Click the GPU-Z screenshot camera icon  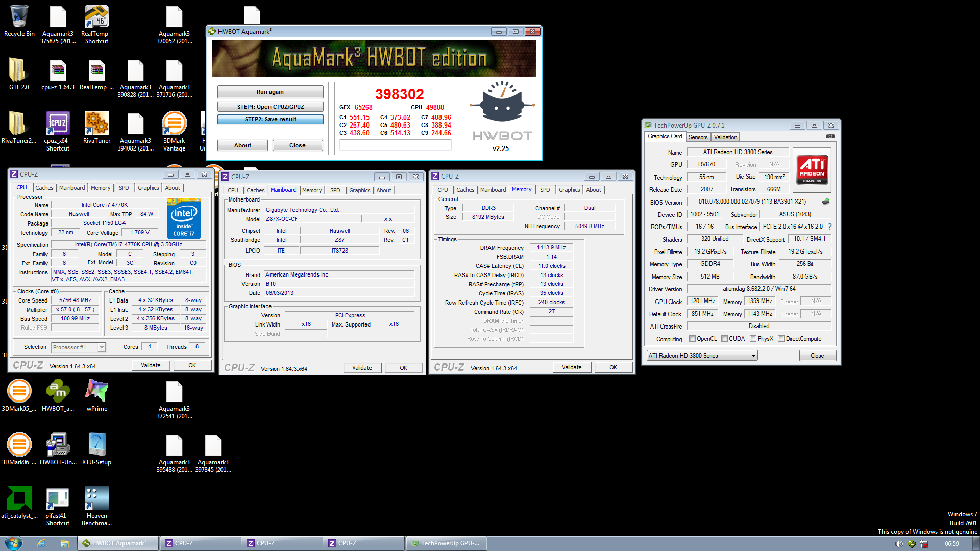pyautogui.click(x=830, y=136)
